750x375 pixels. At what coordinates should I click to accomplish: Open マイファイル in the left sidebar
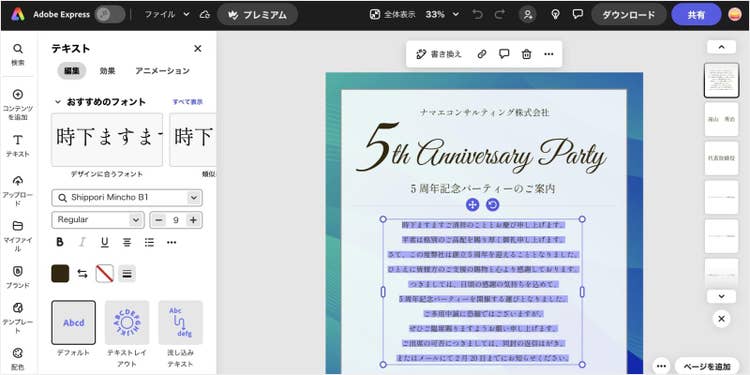coord(18,236)
